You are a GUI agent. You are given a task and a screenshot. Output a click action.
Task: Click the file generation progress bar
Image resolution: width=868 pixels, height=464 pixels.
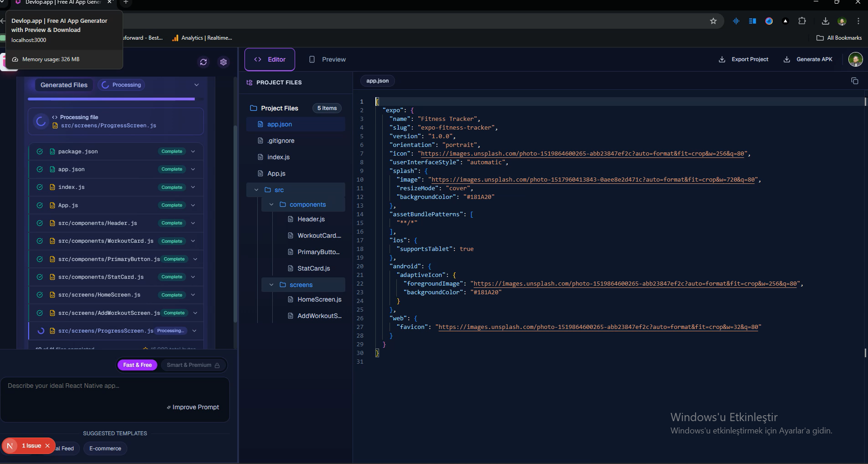111,99
